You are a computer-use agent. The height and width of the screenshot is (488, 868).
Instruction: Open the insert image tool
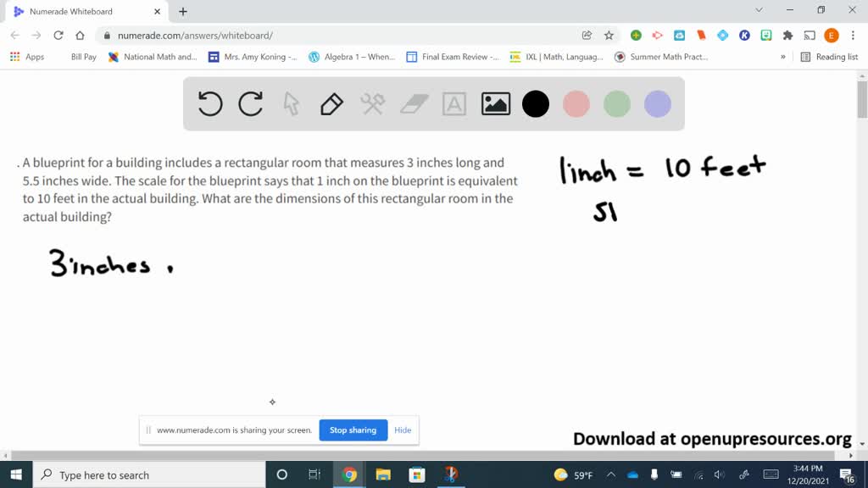click(x=495, y=104)
